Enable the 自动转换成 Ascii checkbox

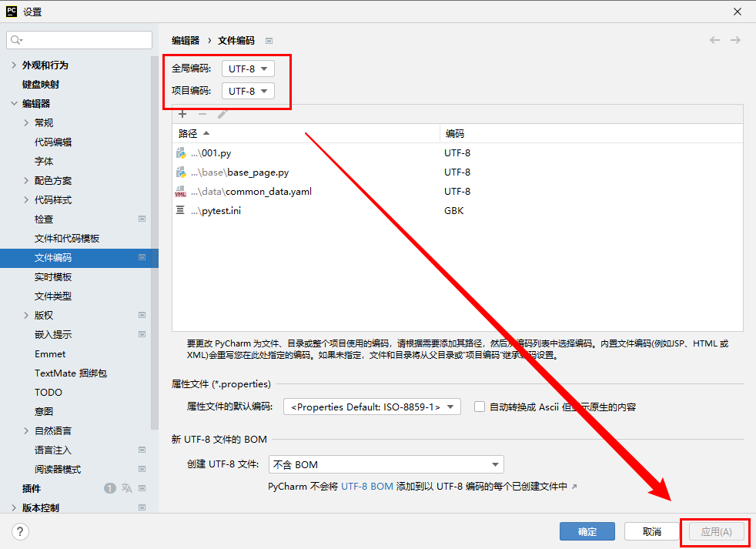click(x=480, y=407)
